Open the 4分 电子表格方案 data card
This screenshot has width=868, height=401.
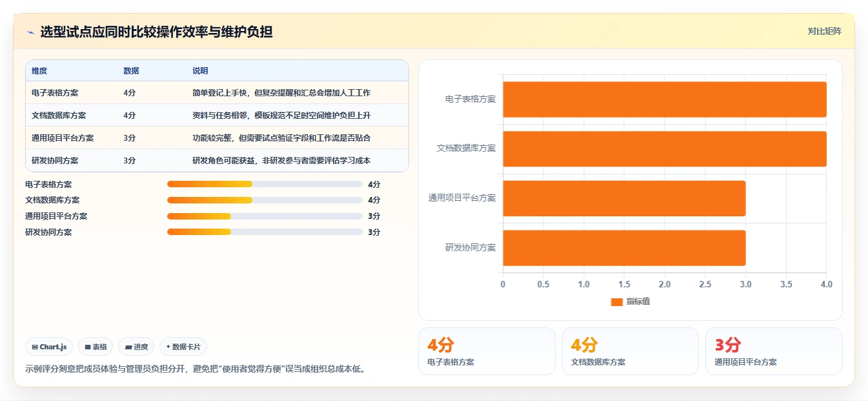[x=487, y=351]
